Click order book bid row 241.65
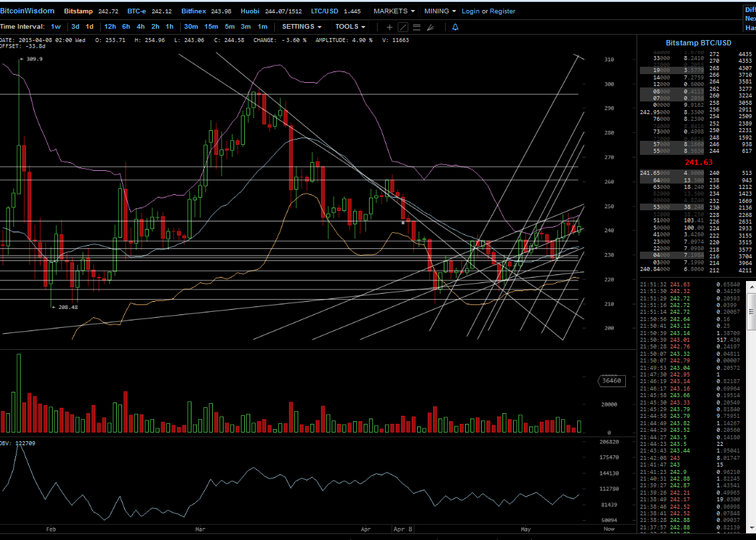 click(672, 173)
